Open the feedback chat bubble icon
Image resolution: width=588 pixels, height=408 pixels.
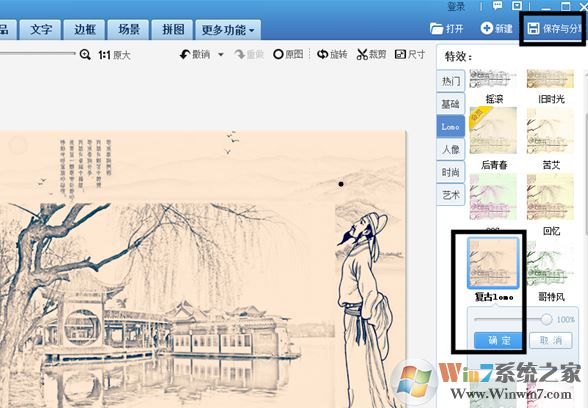click(x=497, y=6)
